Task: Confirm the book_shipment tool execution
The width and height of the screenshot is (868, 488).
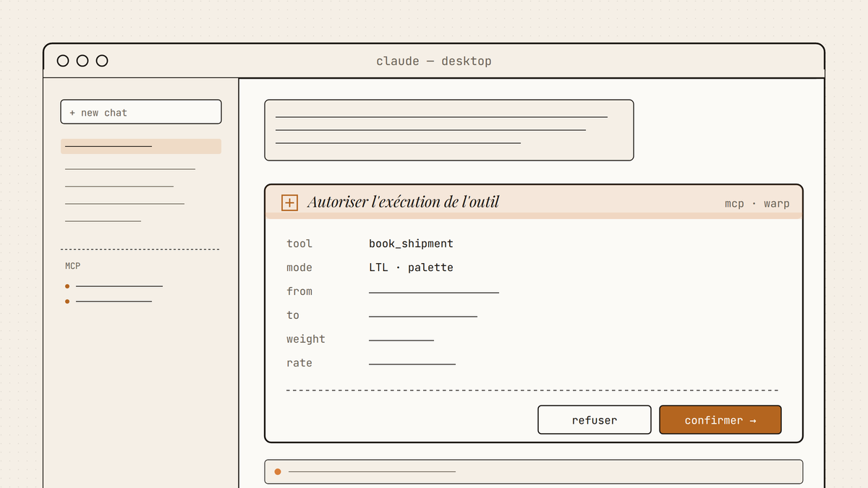Action: pyautogui.click(x=720, y=420)
